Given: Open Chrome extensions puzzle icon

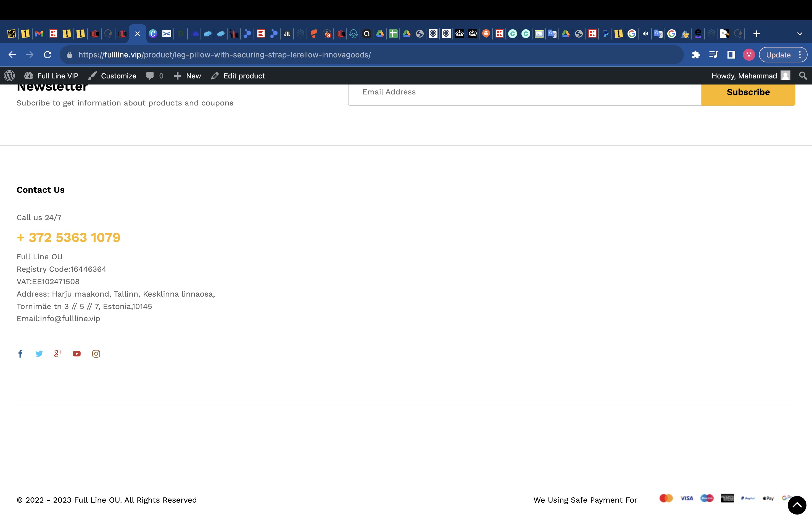Looking at the screenshot, I should point(696,55).
